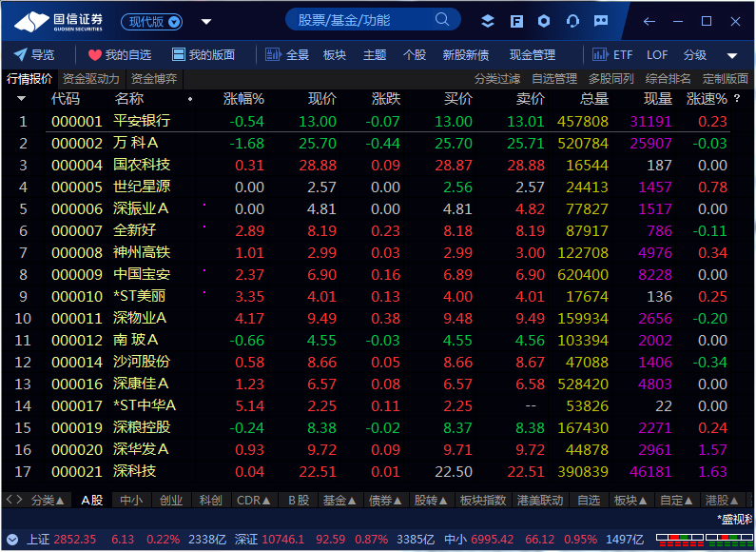The height and width of the screenshot is (552, 756).
Task: Open the column menu triangle beside 代码
Action: (21, 99)
